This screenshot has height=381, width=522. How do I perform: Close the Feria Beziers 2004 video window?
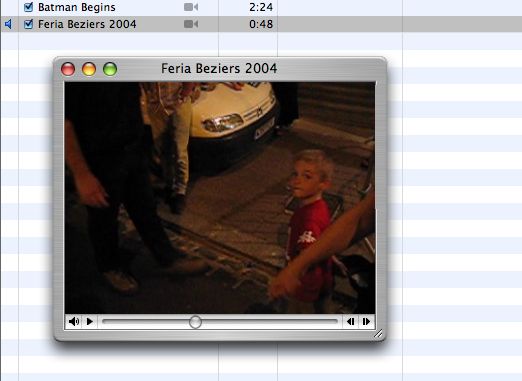pos(68,69)
